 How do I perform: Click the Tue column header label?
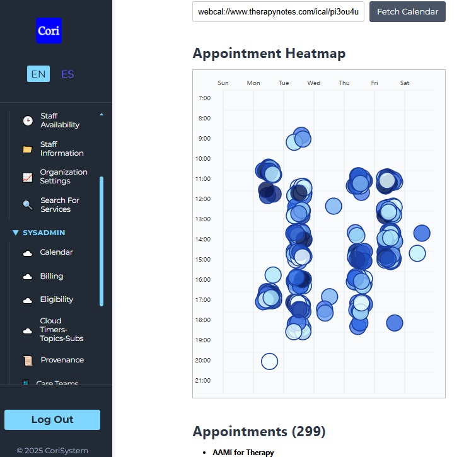(x=284, y=83)
